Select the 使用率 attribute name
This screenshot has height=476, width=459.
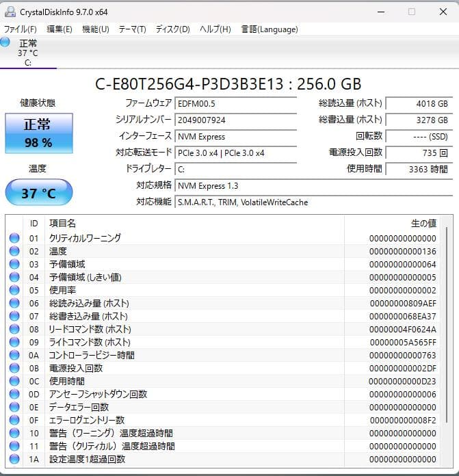pyautogui.click(x=62, y=290)
